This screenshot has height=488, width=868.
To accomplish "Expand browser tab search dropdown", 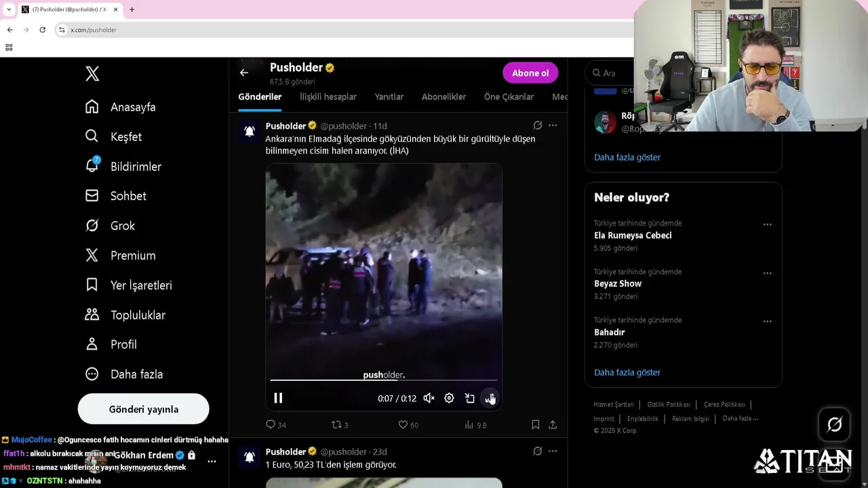I will 8,9.
